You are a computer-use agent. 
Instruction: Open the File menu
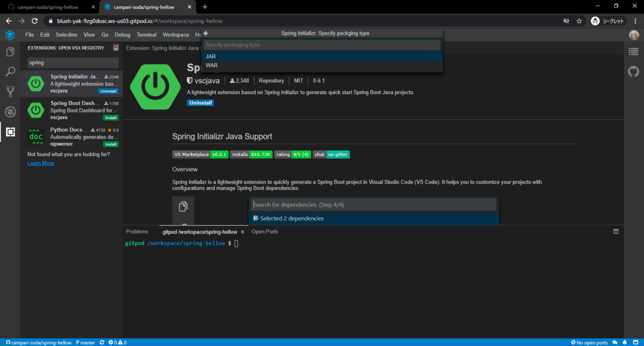pos(30,35)
